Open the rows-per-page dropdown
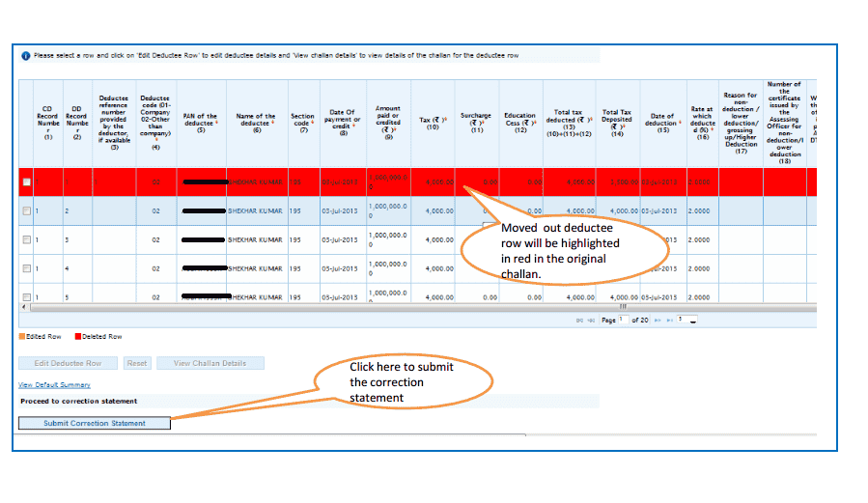 pos(687,320)
